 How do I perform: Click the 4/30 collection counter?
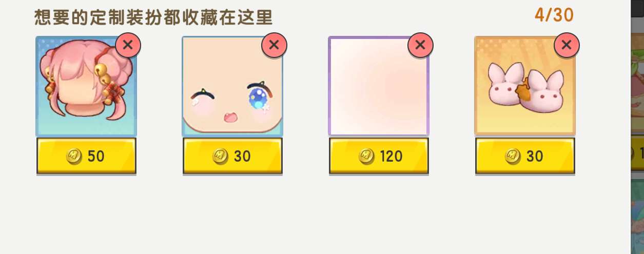(x=554, y=15)
